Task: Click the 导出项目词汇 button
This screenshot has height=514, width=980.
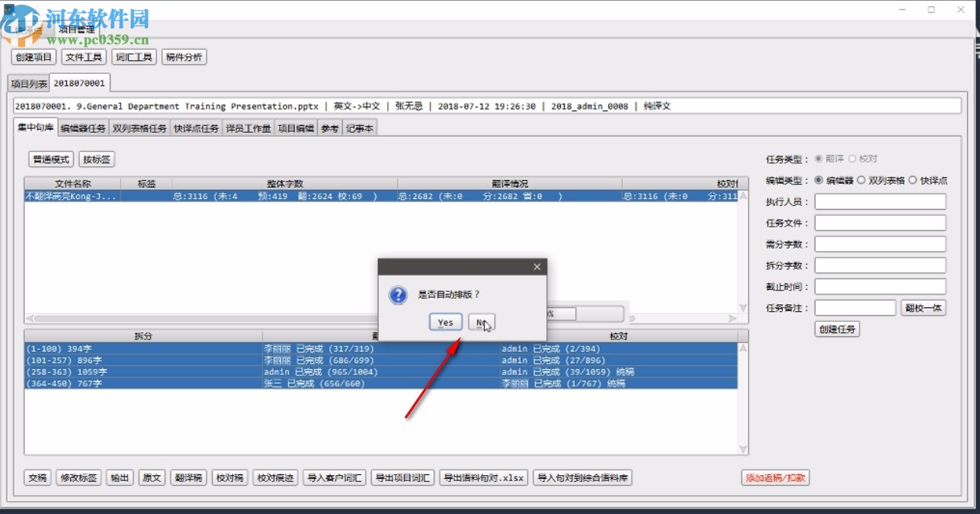Action: (402, 478)
